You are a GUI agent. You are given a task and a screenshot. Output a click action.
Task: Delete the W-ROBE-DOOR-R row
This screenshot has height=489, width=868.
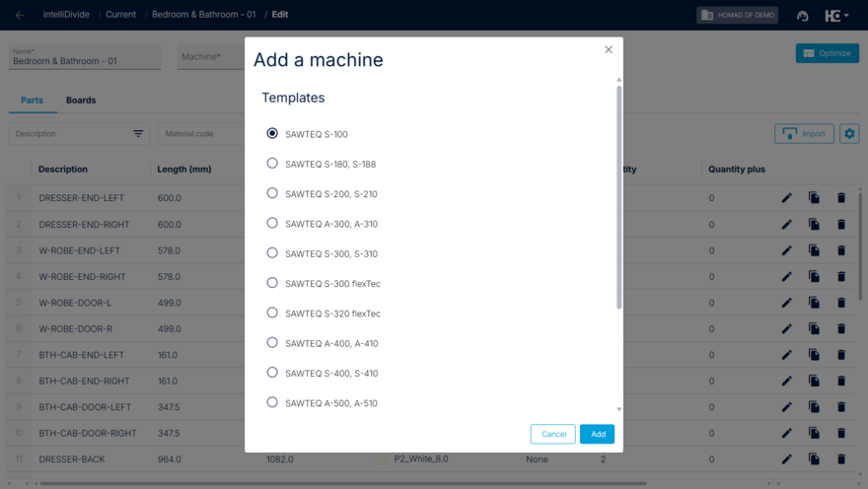pos(841,328)
